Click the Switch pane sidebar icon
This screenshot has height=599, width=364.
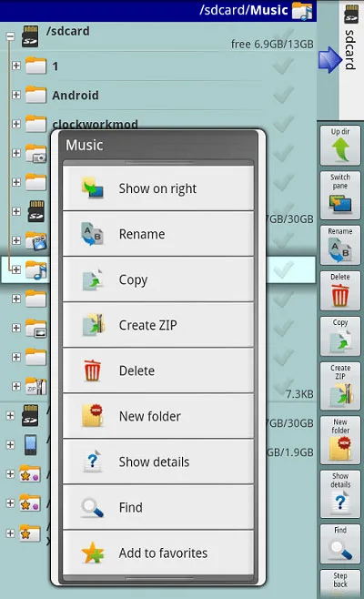(x=340, y=195)
